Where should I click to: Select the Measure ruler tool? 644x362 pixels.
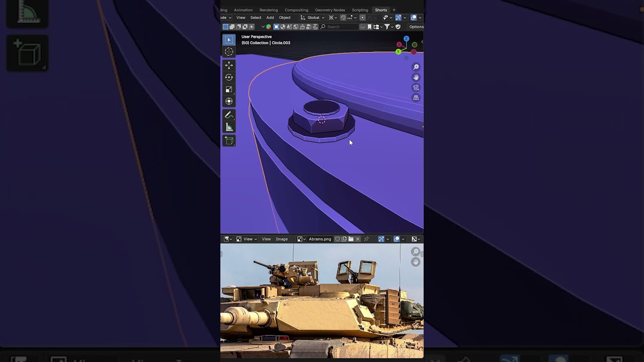click(229, 127)
